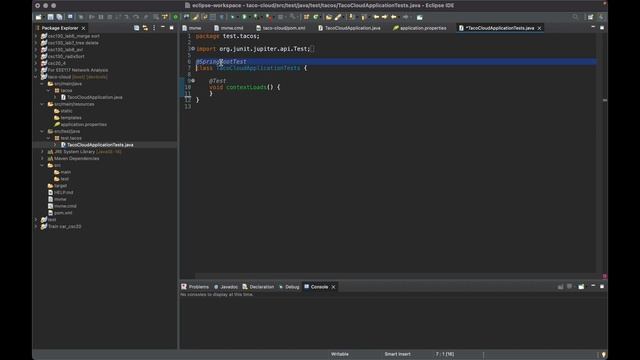This screenshot has width=640, height=360.
Task: Open the mvnw.cmd editor tab
Action: coord(229,28)
